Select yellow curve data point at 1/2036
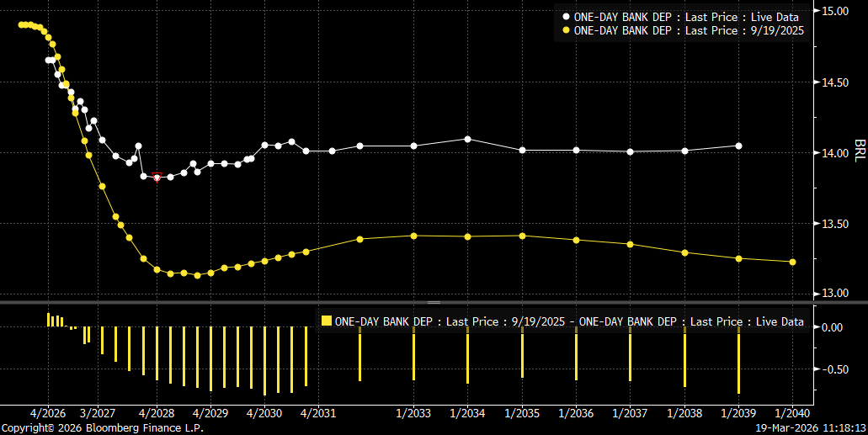This screenshot has width=868, height=435. [576, 240]
